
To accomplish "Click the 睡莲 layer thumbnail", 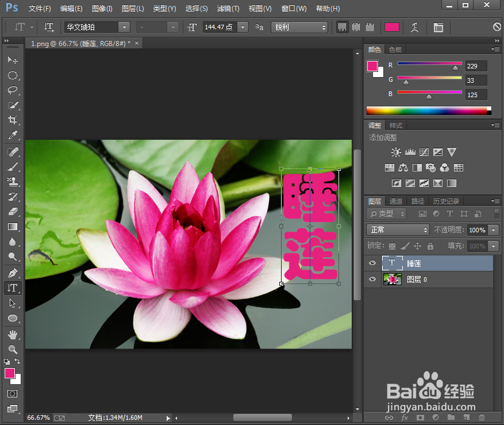I will point(393,263).
